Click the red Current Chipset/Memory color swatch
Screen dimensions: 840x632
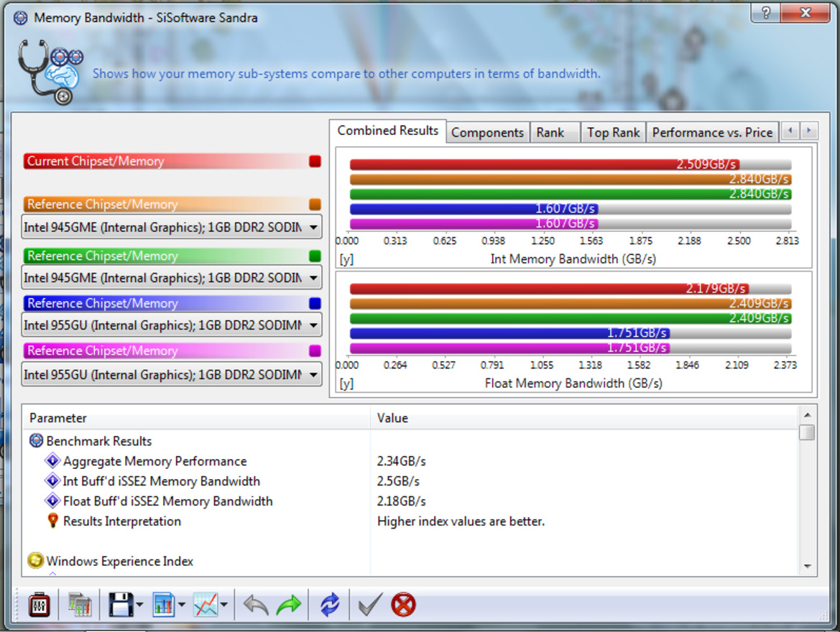click(x=314, y=162)
